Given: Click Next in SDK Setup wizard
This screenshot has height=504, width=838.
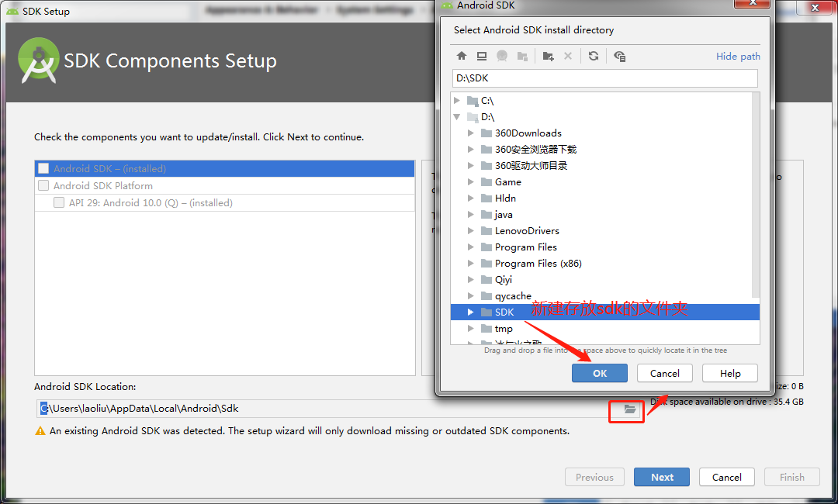Looking at the screenshot, I should [662, 478].
